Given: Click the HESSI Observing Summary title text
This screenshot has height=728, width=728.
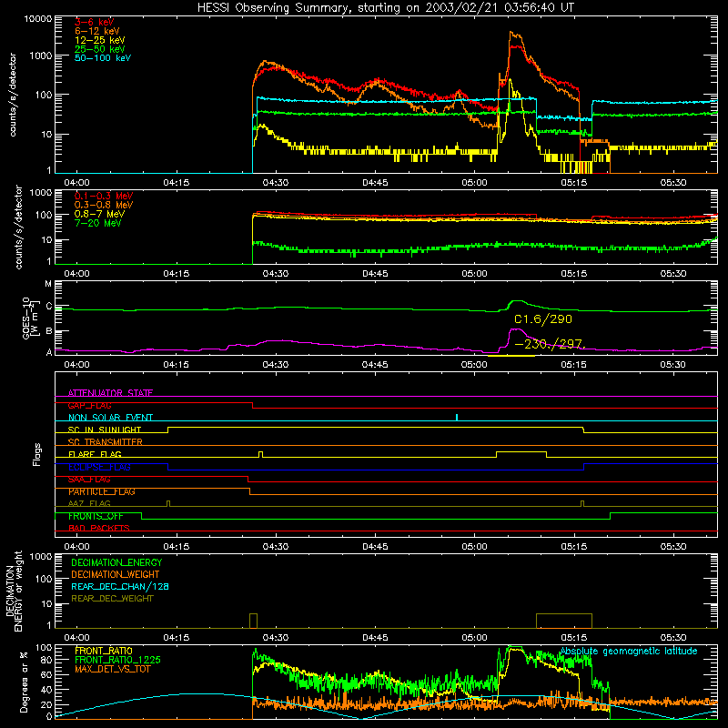Looking at the screenshot, I should (x=386, y=8).
